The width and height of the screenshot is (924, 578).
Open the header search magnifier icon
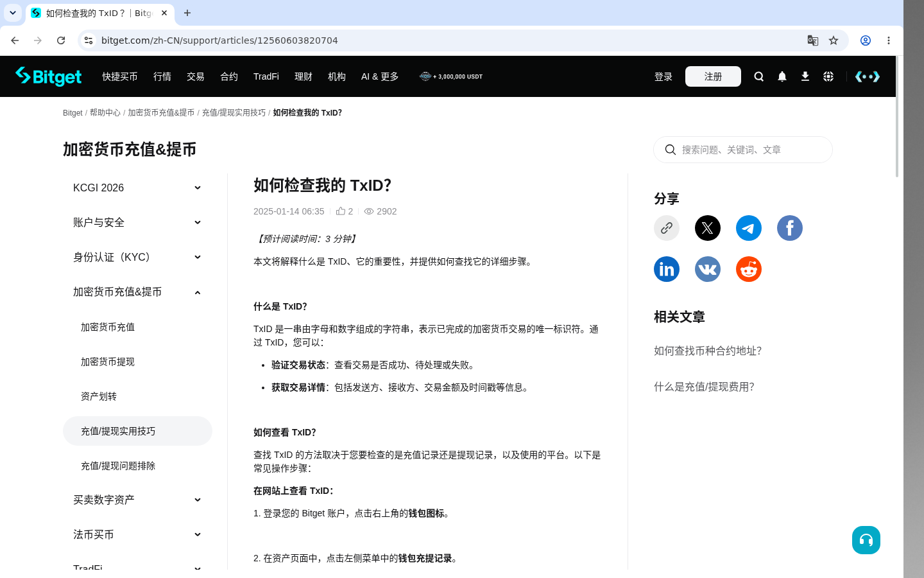point(759,76)
